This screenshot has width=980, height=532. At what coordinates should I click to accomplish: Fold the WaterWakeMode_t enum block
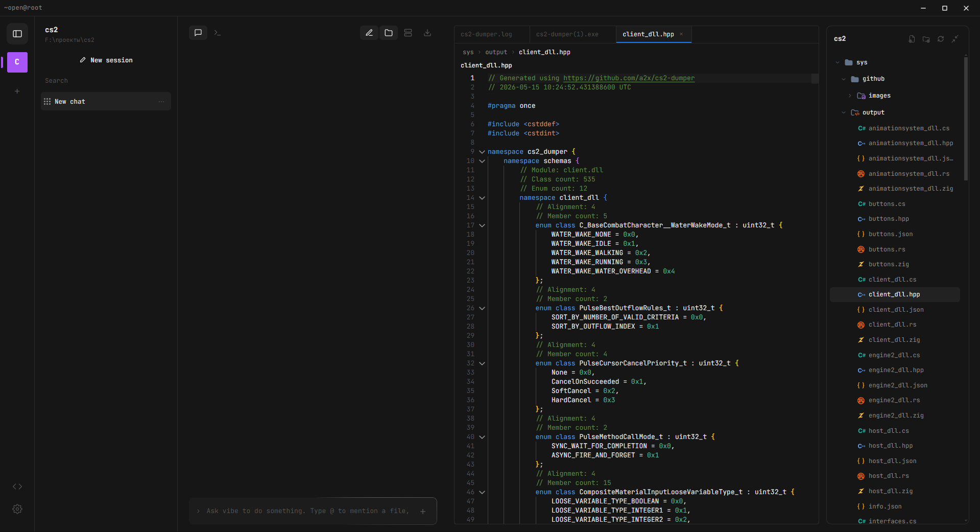click(482, 225)
